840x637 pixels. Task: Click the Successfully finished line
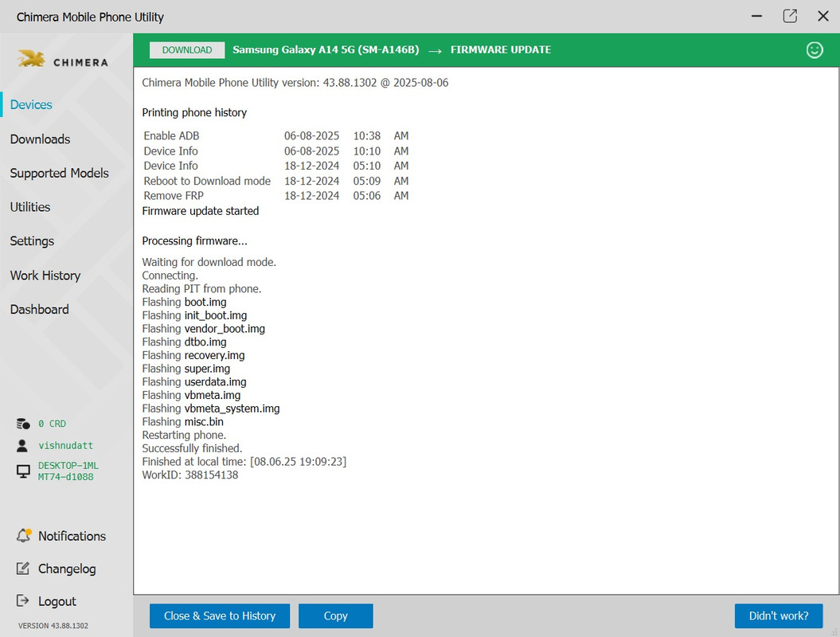point(193,448)
